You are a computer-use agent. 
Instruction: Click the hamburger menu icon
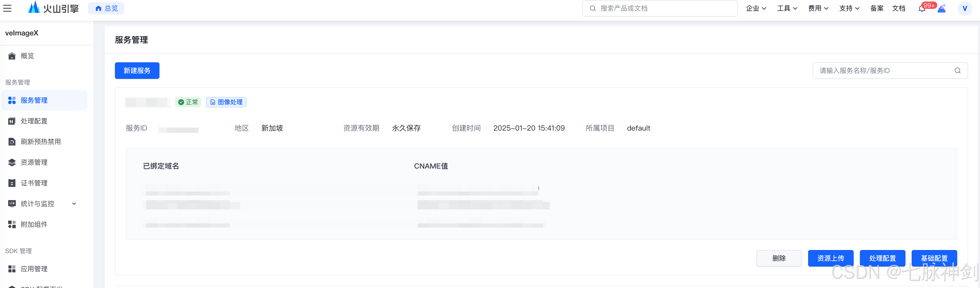(x=7, y=8)
